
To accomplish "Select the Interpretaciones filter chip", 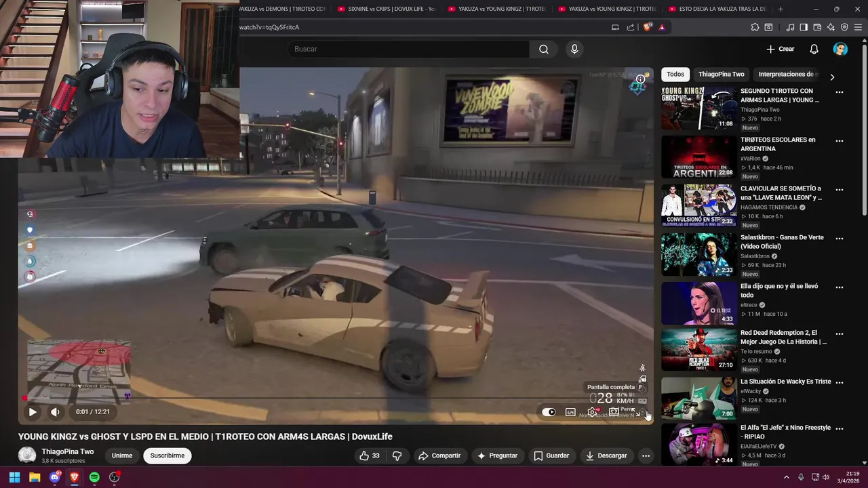I will [x=787, y=74].
